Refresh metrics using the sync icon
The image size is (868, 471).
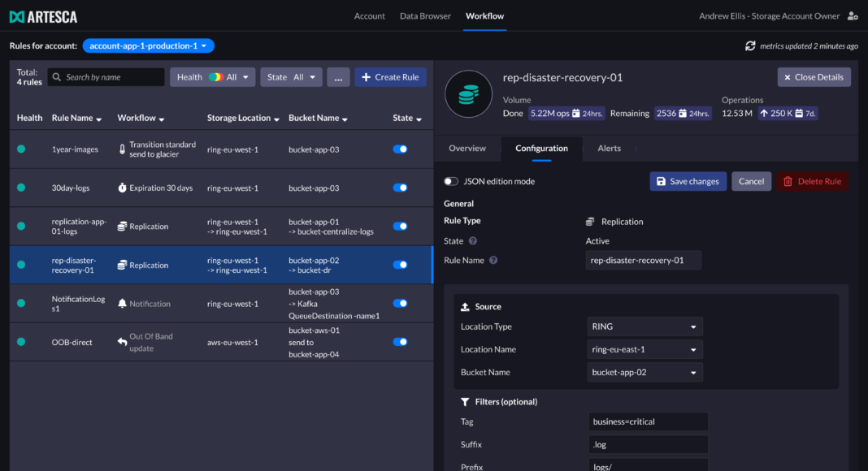point(750,46)
